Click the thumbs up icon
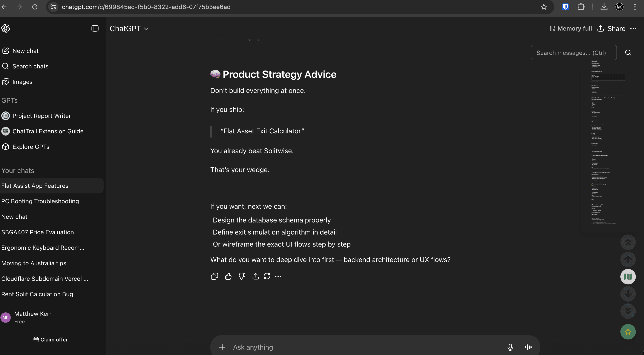The height and width of the screenshot is (355, 644). point(228,276)
